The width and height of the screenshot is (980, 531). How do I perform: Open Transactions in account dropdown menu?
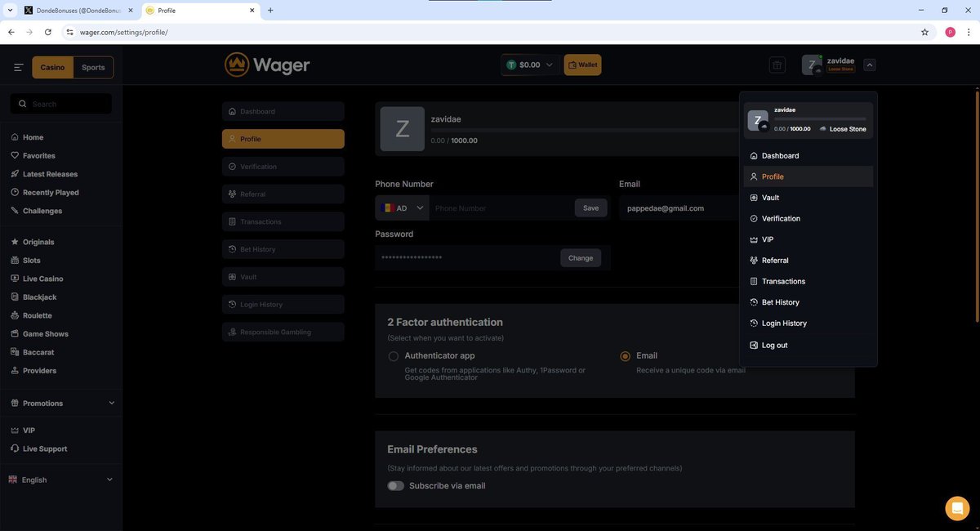click(x=808, y=281)
